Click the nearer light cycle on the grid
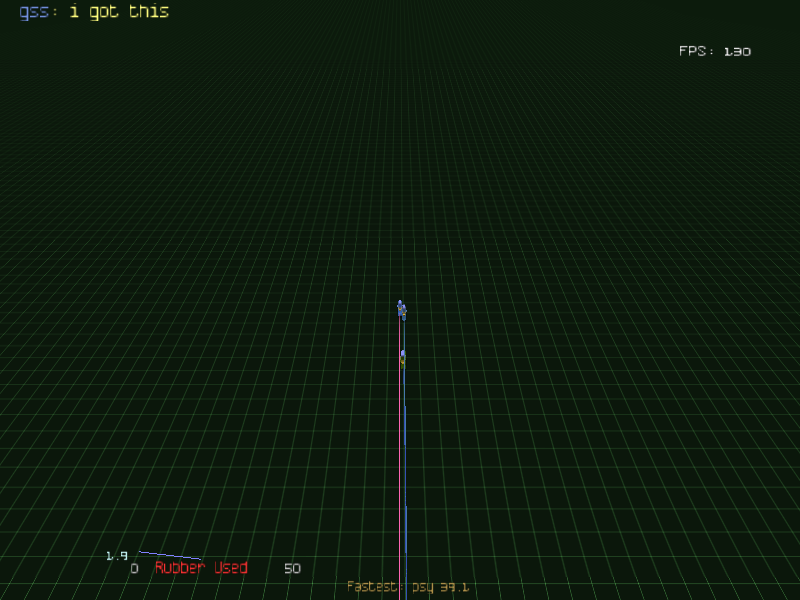 tap(403, 356)
